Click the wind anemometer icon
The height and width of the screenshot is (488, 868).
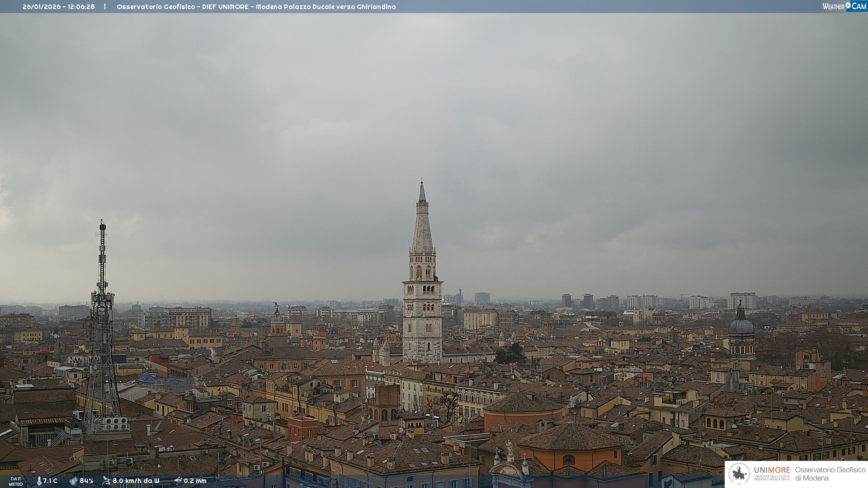coord(106,481)
